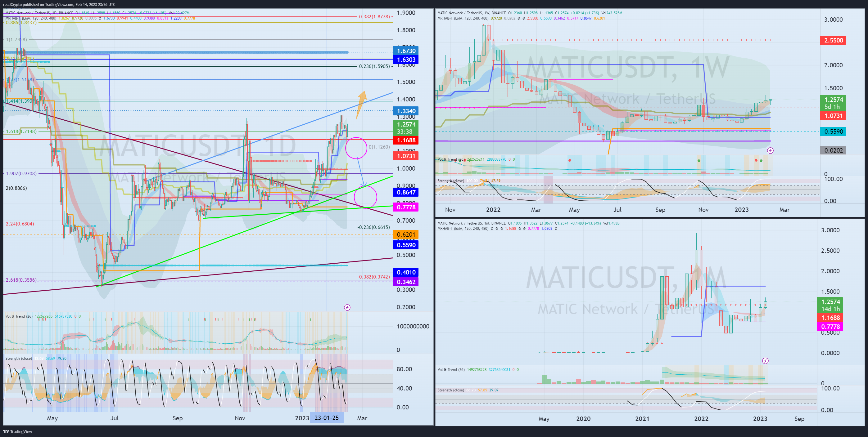Viewport: 868px width, 437px height.
Task: Click the cyan 0.5590 label on 1W chart
Action: [833, 132]
